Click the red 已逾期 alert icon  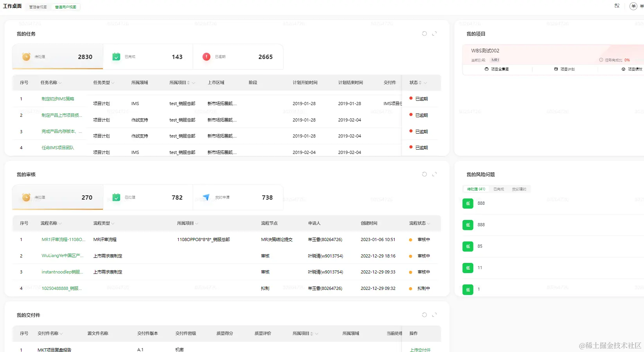(x=206, y=57)
